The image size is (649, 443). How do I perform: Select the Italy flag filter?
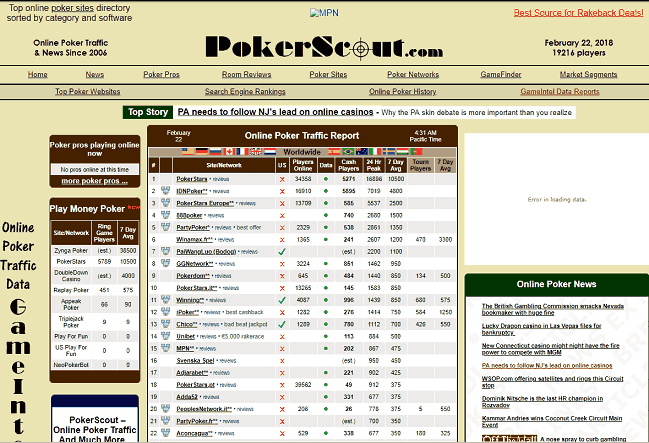pyautogui.click(x=375, y=152)
